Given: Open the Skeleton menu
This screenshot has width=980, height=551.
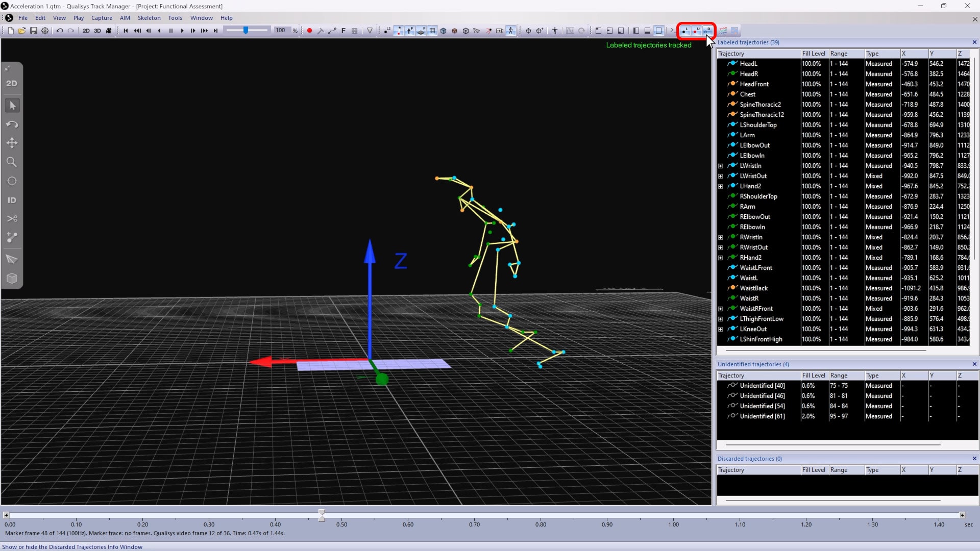Looking at the screenshot, I should point(149,18).
